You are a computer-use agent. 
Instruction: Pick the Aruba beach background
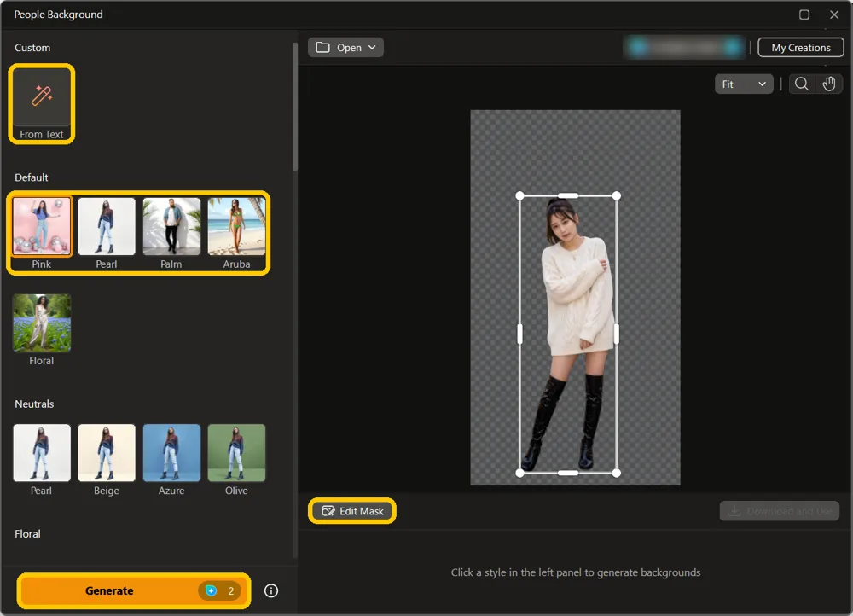(x=236, y=226)
